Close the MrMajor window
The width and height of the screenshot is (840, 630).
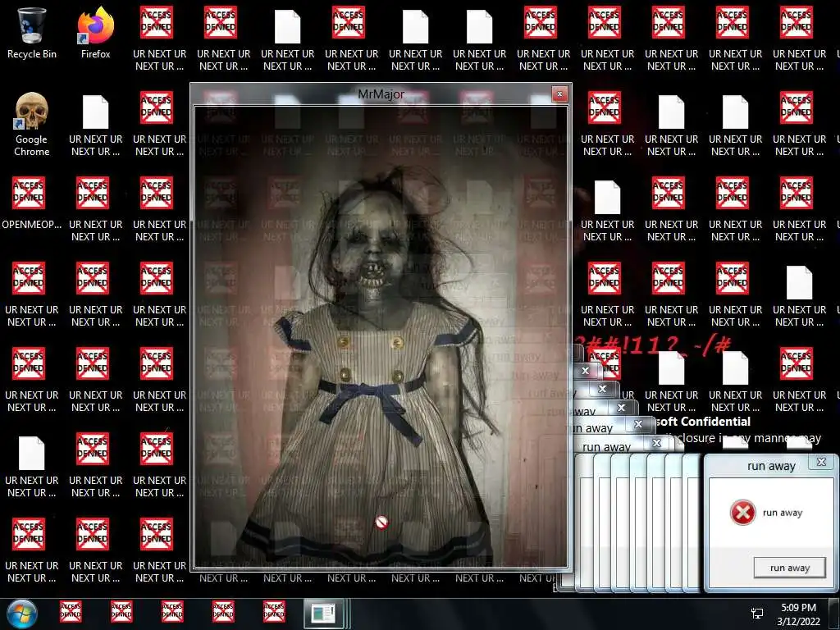click(x=559, y=94)
